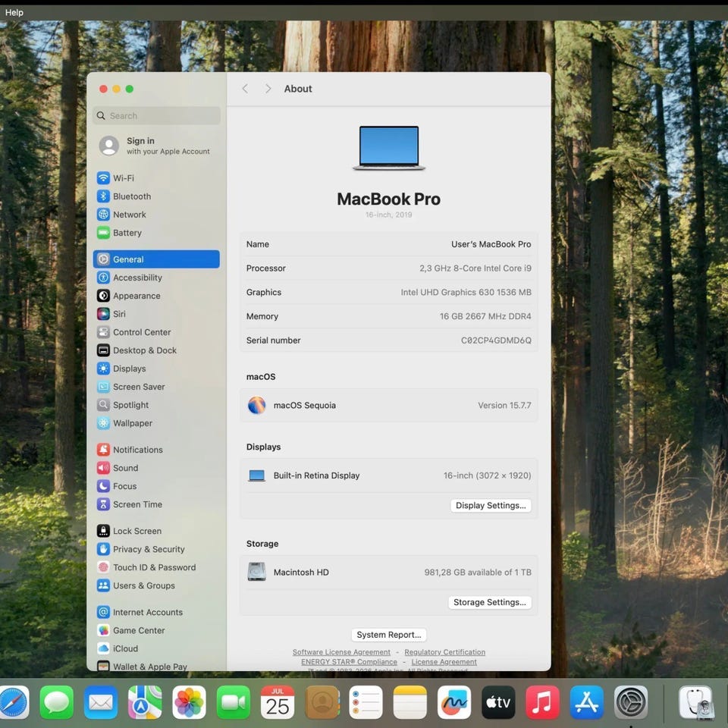Viewport: 728px width, 728px height.
Task: Open the System Report
Action: tap(388, 635)
